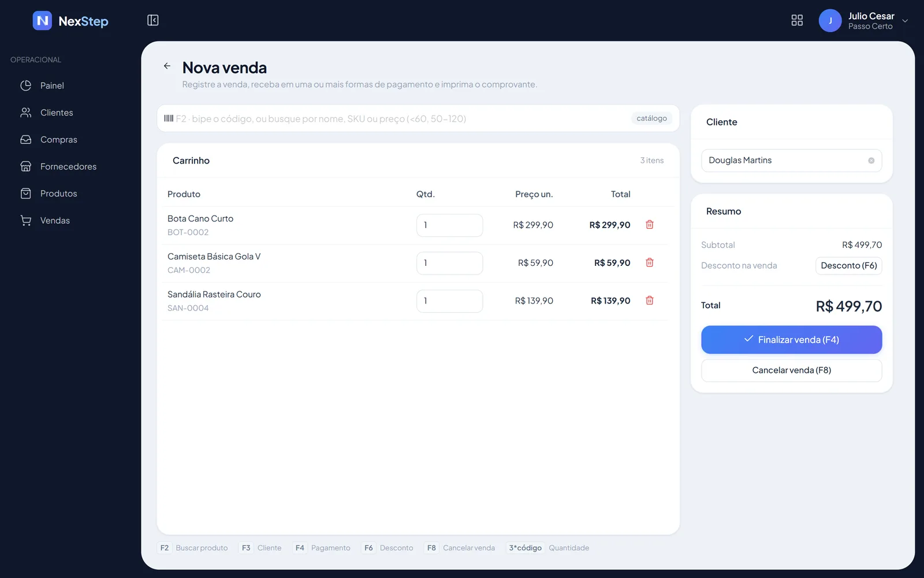Open the catálogo button
This screenshot has height=578, width=924.
pyautogui.click(x=651, y=118)
